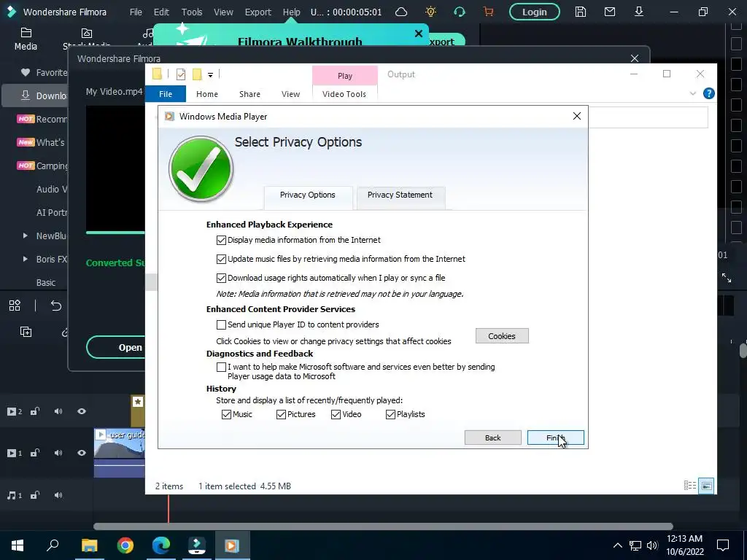The height and width of the screenshot is (560, 747).
Task: Open Filmora Edit menu
Action: (161, 12)
